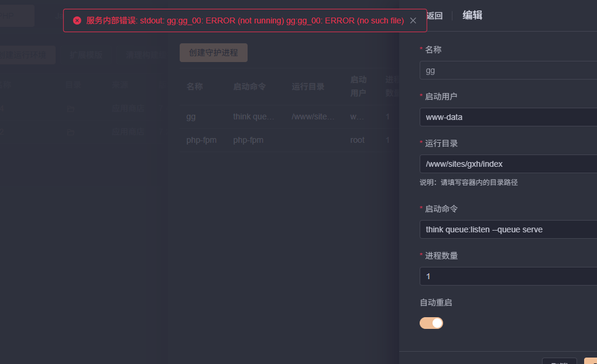The height and width of the screenshot is (364, 597).
Task: Disable the 自动重启 toggle switch
Action: [x=431, y=323]
